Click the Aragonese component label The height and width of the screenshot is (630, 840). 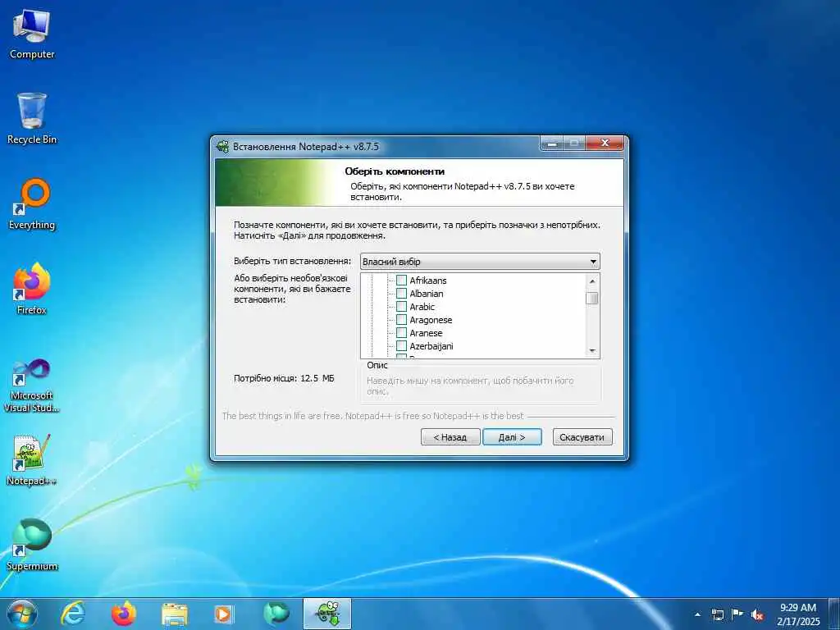coord(431,320)
